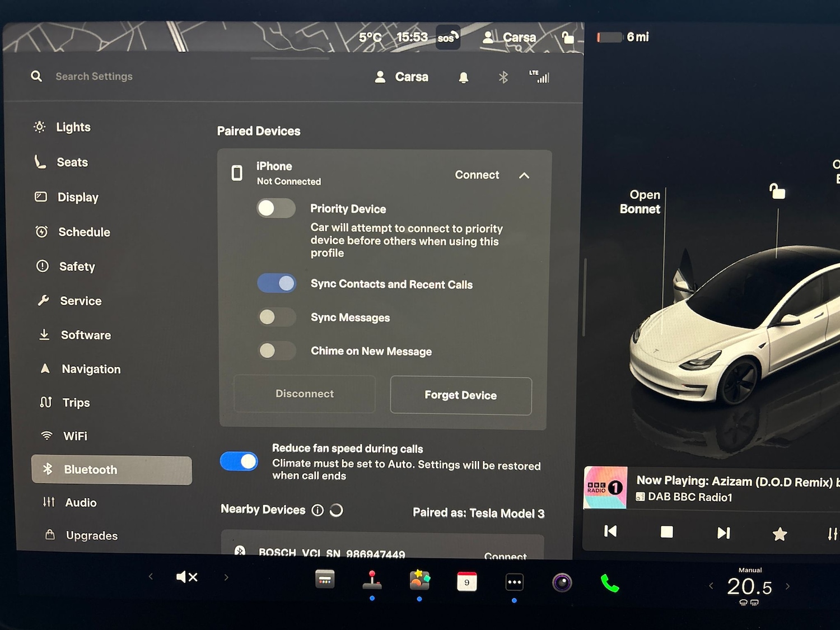Click the nearby devices info icon
This screenshot has width=840, height=630.
(318, 510)
